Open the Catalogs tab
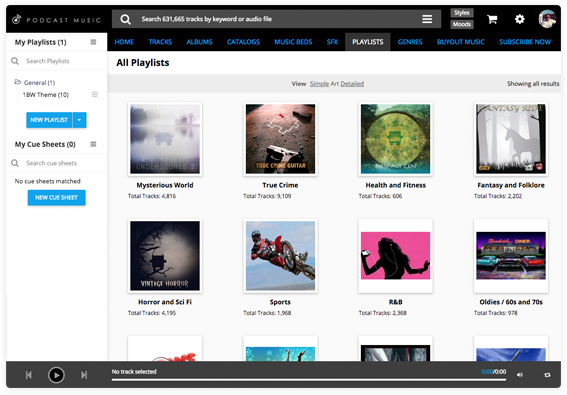The width and height of the screenshot is (567, 395). (243, 42)
